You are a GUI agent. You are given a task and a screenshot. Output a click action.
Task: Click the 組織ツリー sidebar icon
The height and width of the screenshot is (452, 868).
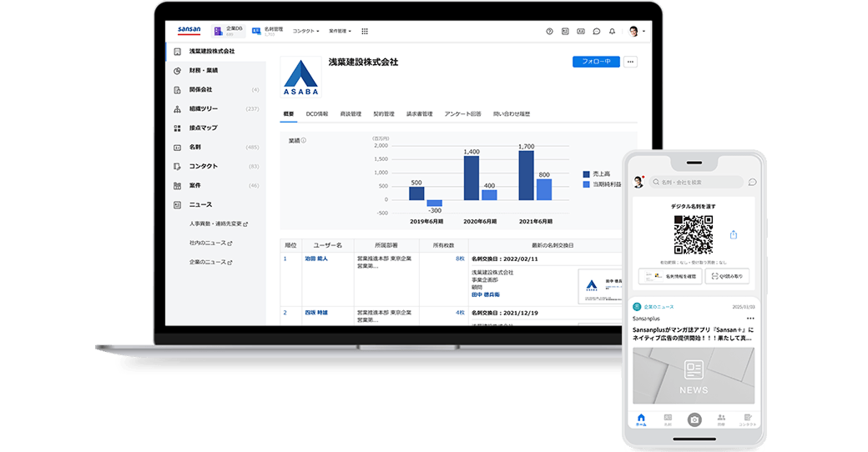(x=177, y=109)
